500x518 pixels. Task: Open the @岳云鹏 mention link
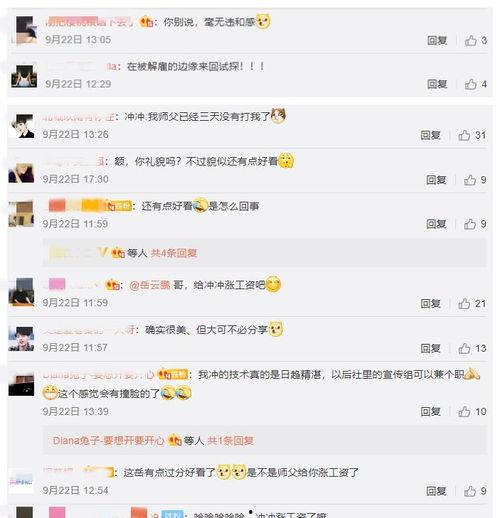[150, 285]
